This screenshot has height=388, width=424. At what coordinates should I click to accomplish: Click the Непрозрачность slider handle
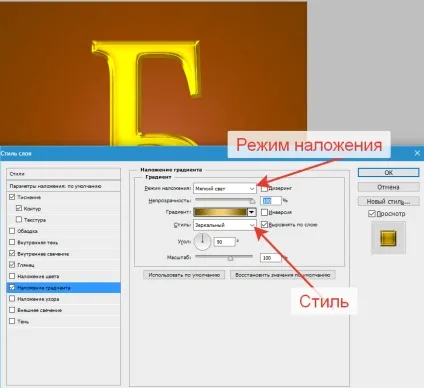coord(252,201)
